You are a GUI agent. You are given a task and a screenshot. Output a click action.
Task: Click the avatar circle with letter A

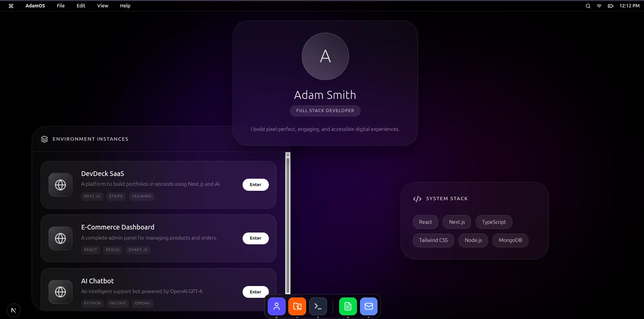click(325, 56)
